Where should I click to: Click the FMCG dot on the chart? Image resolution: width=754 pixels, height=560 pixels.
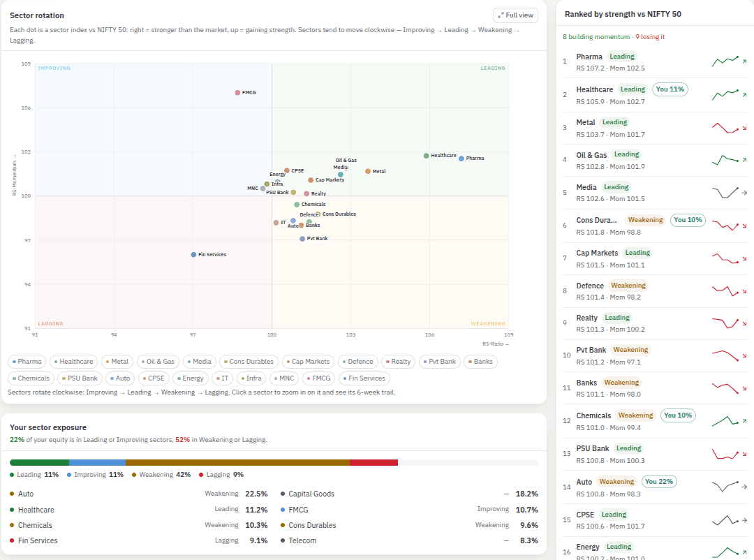point(237,92)
